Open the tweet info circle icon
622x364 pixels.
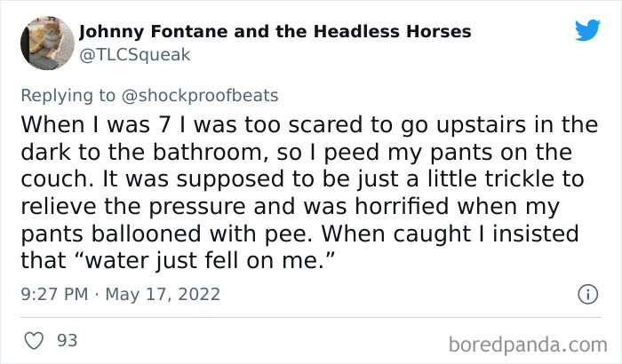(586, 293)
